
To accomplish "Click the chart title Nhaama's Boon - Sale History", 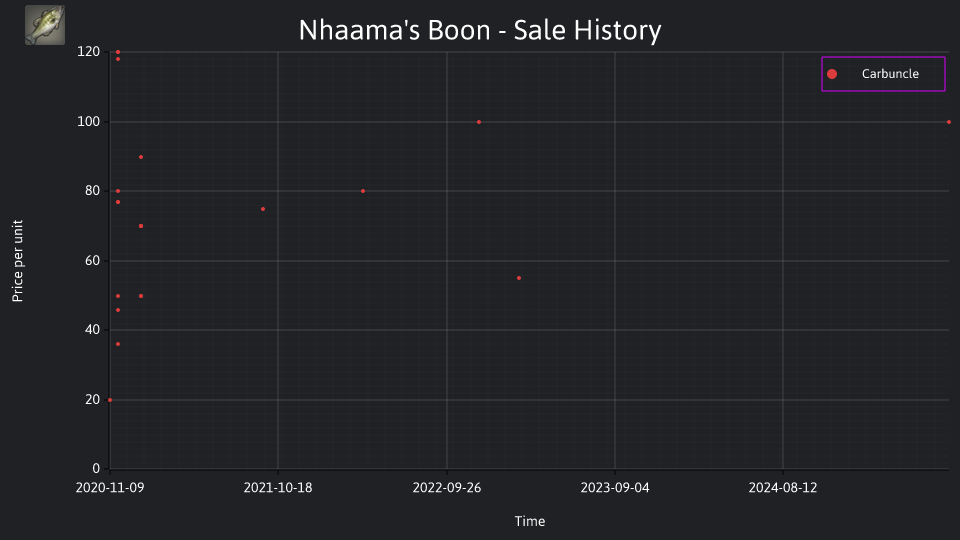I will [480, 30].
